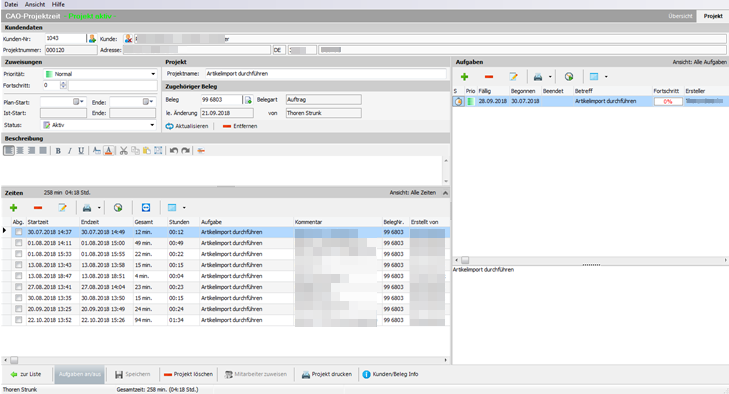
Task: Open the Priorität dropdown
Action: coord(153,74)
